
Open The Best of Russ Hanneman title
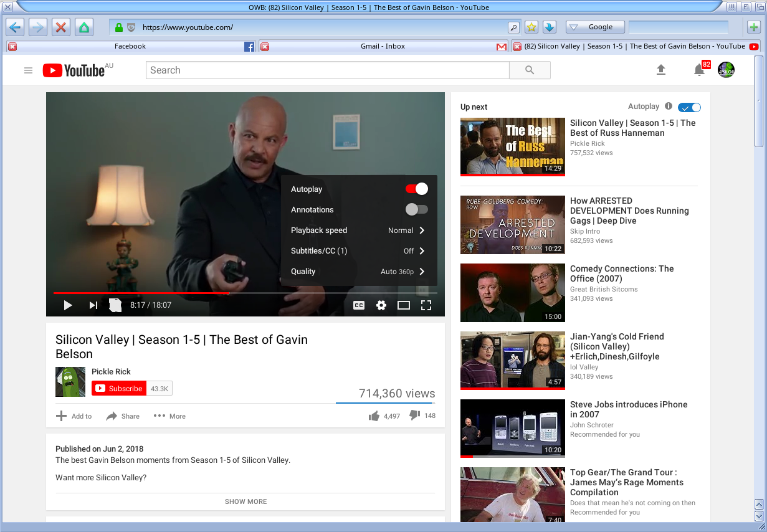click(x=633, y=128)
